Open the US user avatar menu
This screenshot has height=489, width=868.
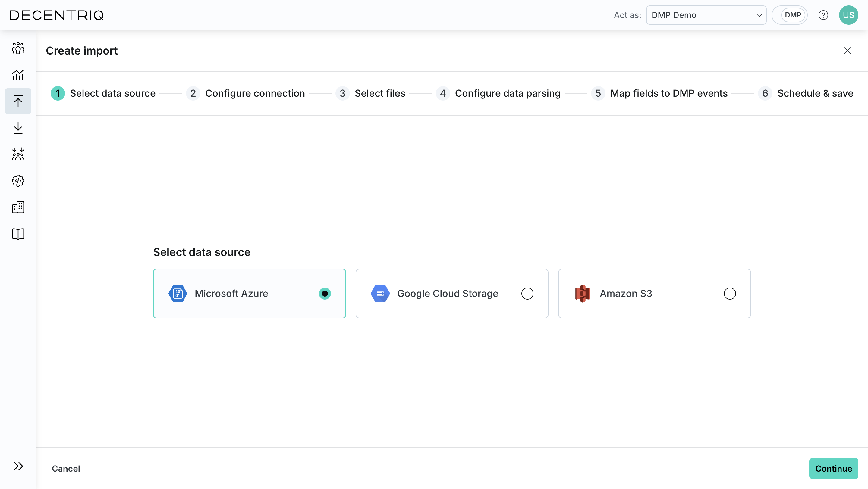pyautogui.click(x=848, y=15)
